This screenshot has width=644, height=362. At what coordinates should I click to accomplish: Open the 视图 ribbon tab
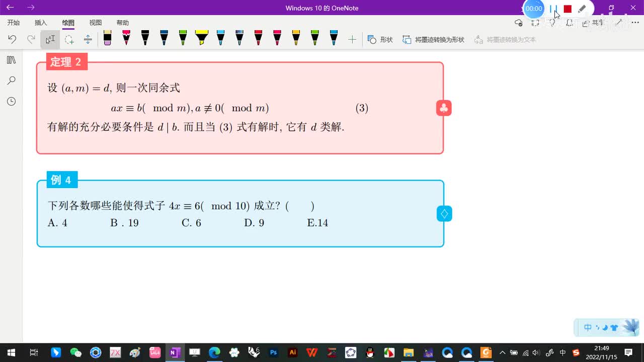click(95, 23)
